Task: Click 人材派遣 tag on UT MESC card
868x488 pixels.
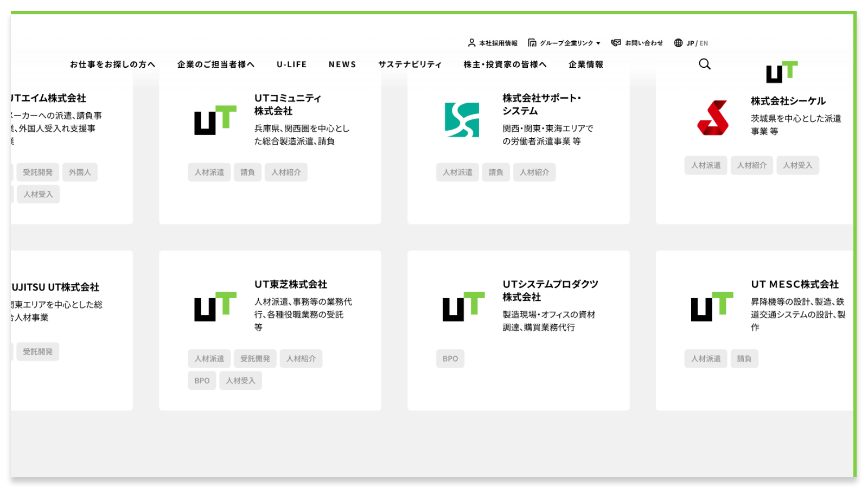Action: pyautogui.click(x=706, y=358)
